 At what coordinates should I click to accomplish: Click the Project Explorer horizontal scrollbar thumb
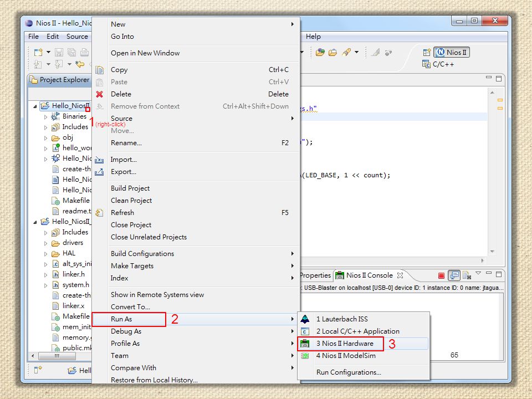[57, 356]
